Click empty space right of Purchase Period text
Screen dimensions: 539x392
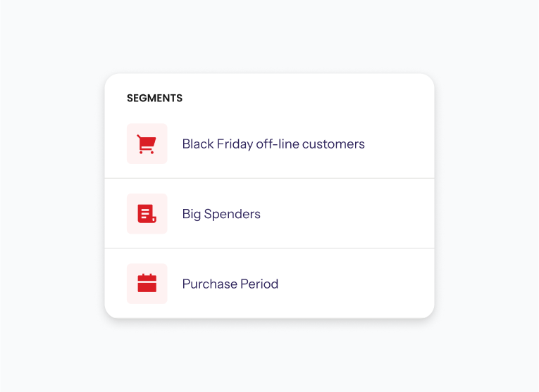point(354,284)
